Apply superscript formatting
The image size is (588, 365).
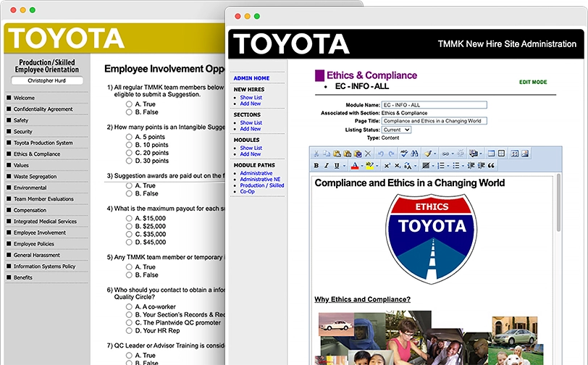387,165
